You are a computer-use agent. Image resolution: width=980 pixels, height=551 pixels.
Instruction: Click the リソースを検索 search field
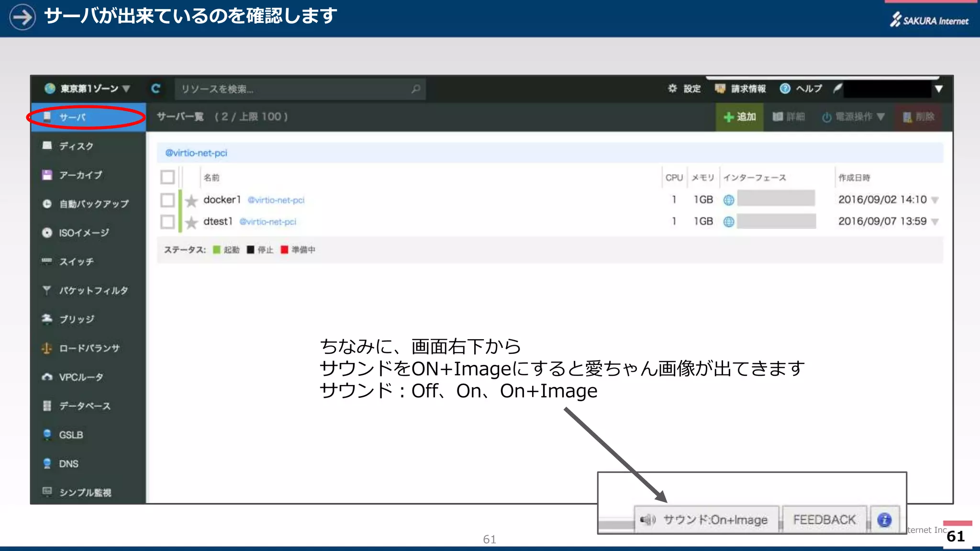[x=300, y=89]
